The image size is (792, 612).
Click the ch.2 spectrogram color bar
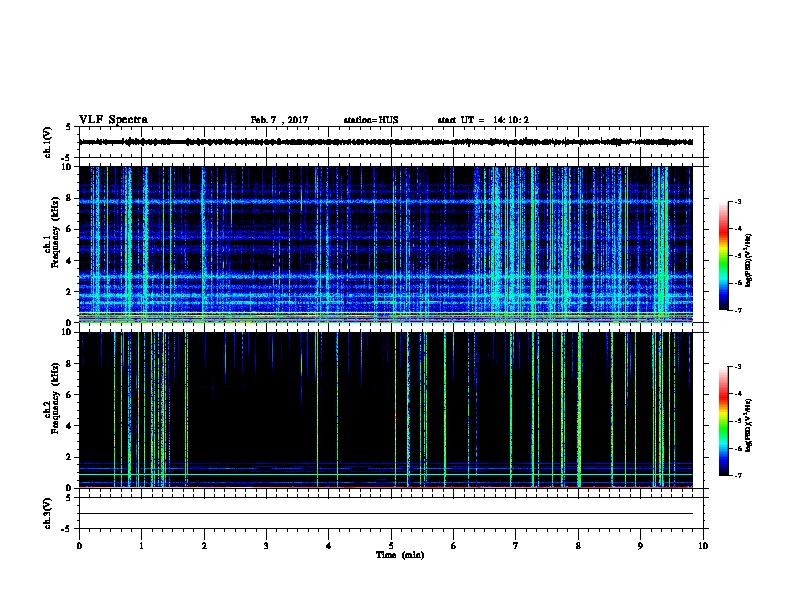pyautogui.click(x=723, y=421)
